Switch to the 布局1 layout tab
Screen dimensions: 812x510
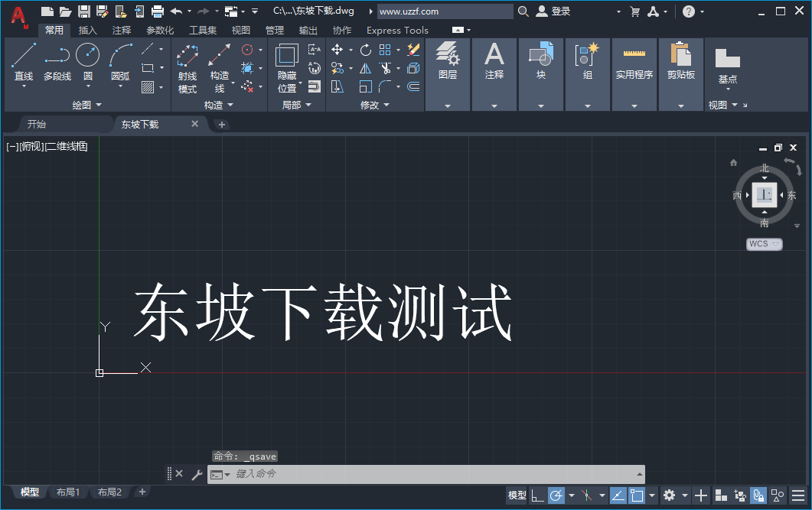(x=68, y=492)
